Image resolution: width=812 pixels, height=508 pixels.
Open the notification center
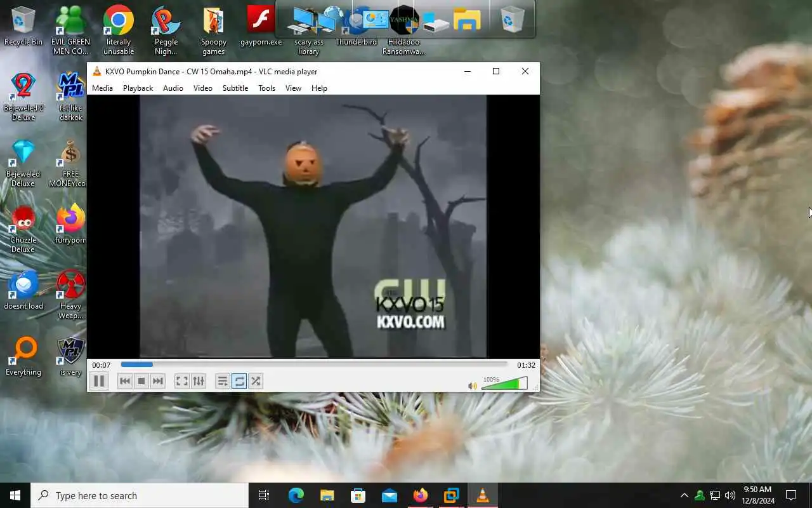click(791, 495)
